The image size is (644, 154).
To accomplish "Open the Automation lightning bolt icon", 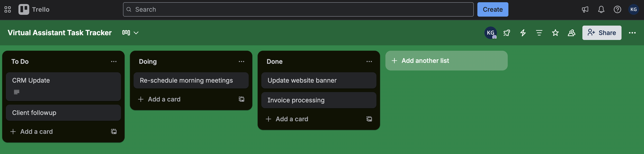I will pyautogui.click(x=523, y=33).
